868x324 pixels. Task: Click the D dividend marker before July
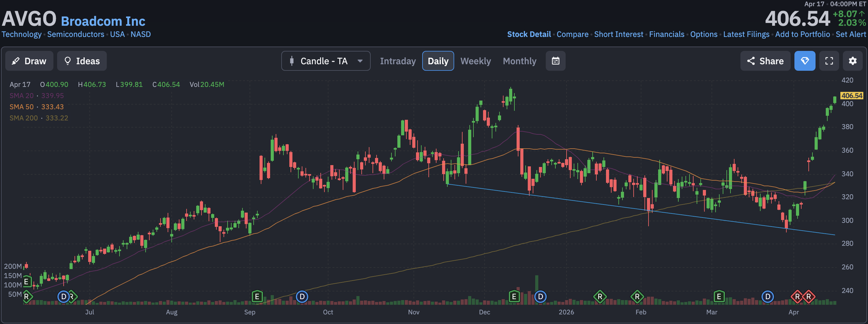(x=64, y=297)
